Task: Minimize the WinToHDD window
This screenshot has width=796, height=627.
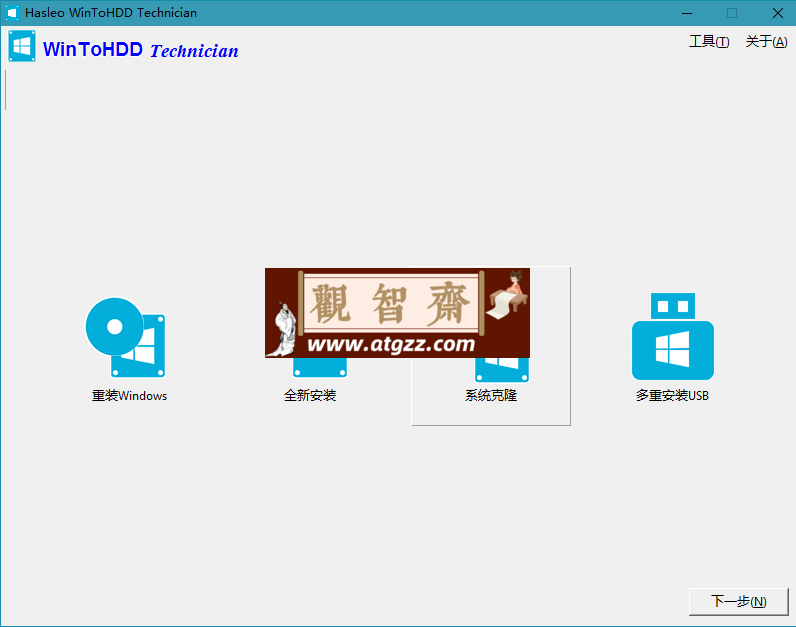Action: (687, 13)
